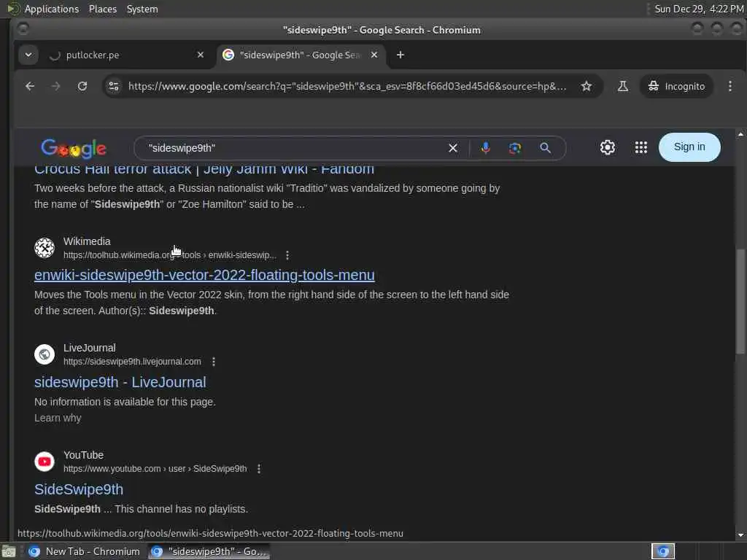
Task: Open more options for LiveJournal result
Action: click(214, 362)
